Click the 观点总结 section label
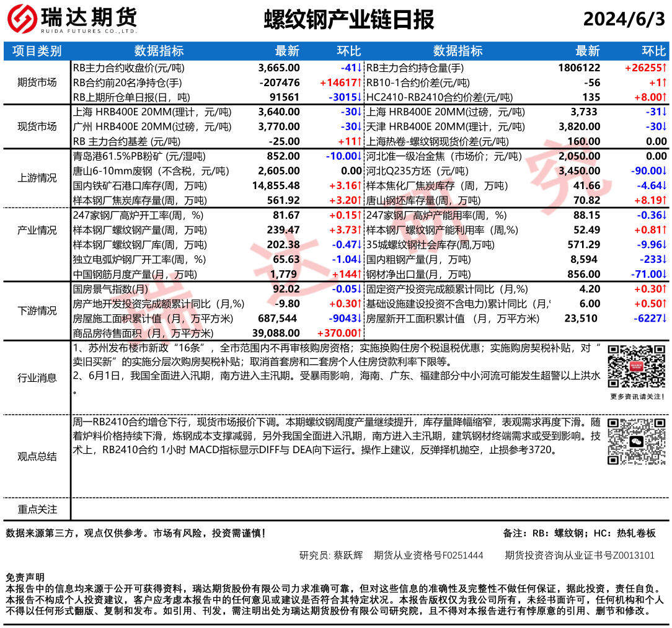The height and width of the screenshot is (628, 672). tap(37, 457)
